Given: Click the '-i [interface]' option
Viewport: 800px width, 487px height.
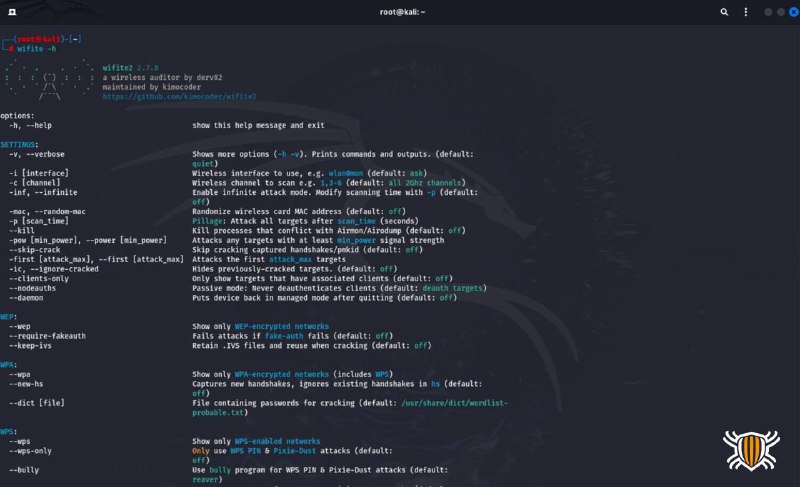Looking at the screenshot, I should point(39,173).
